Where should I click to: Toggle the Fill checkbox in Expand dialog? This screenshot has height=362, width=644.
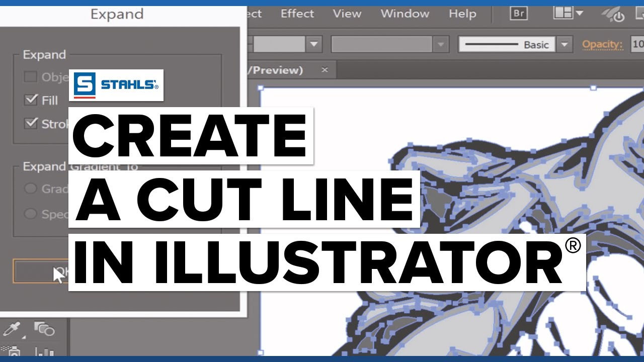pyautogui.click(x=31, y=100)
